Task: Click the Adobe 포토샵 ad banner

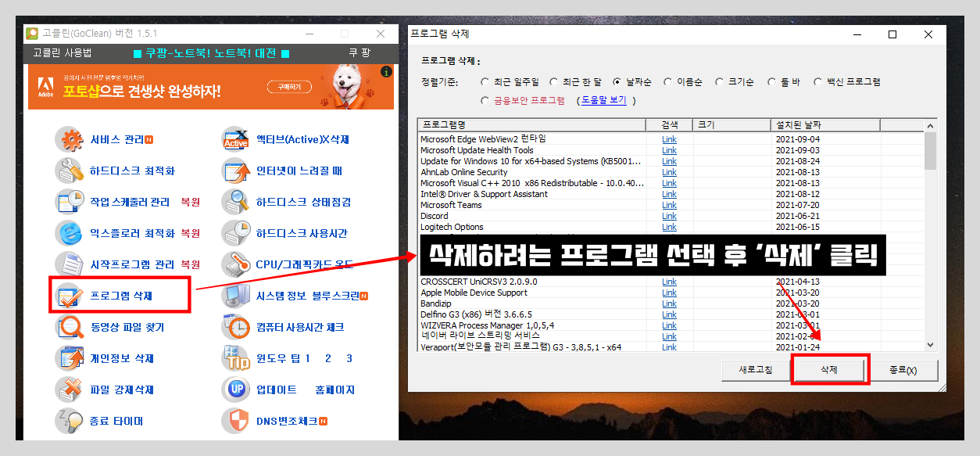Action: pyautogui.click(x=210, y=87)
